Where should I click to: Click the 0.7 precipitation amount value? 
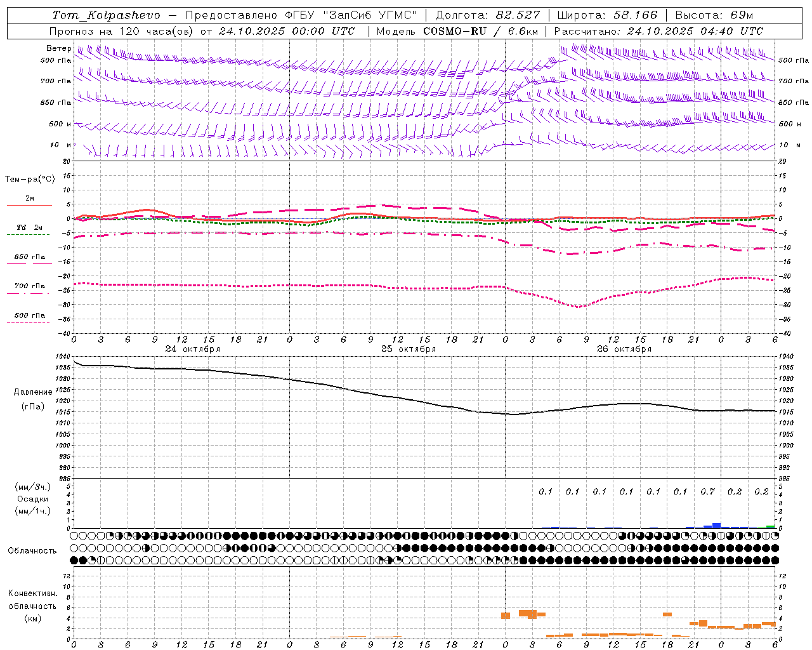point(707,491)
